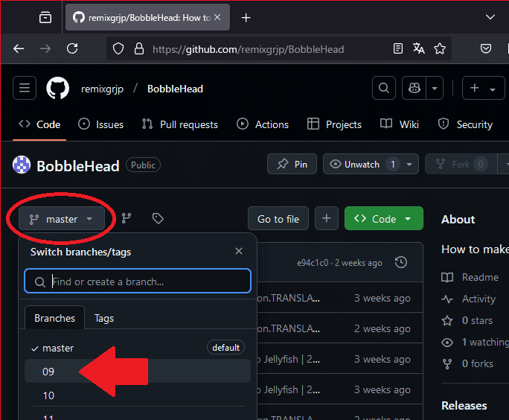The height and width of the screenshot is (420, 509).
Task: Select the Tags tab in popup
Action: point(104,318)
